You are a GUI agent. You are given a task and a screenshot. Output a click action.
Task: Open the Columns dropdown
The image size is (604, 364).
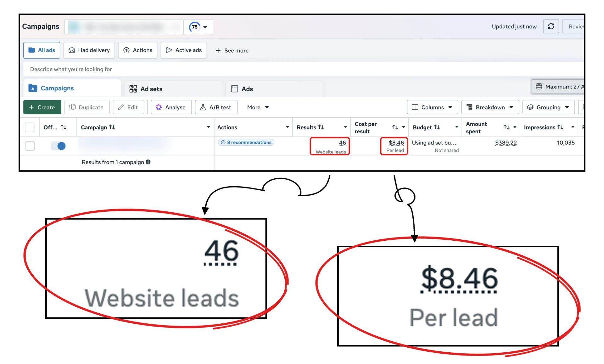(433, 107)
